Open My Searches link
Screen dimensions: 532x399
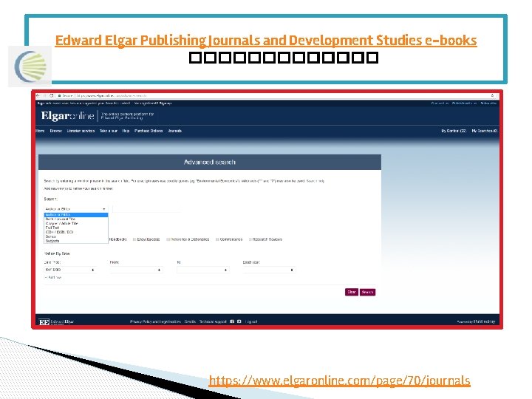(485, 131)
